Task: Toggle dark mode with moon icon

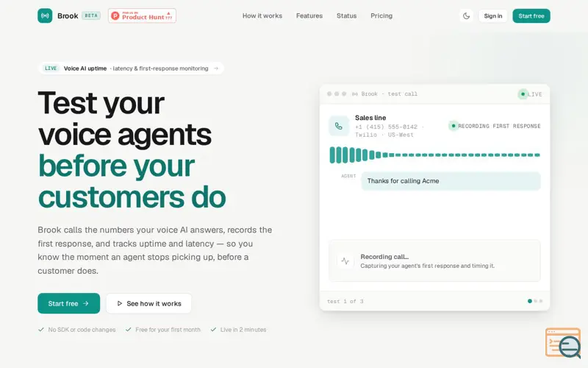Action: tap(466, 15)
